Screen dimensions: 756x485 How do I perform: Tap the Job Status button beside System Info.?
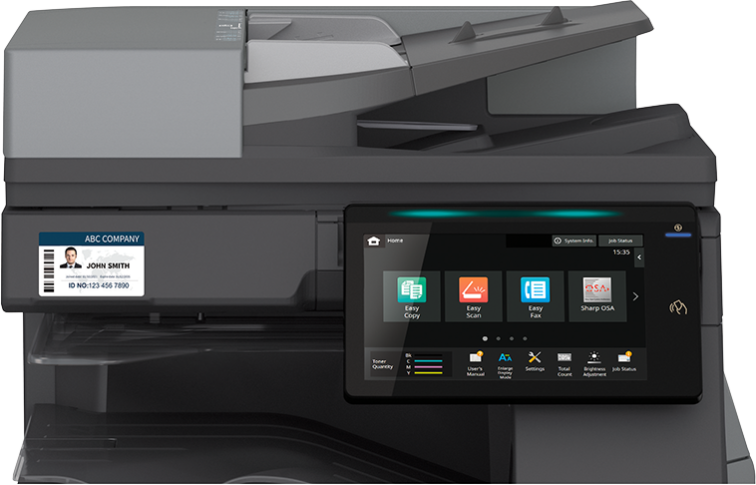click(621, 241)
